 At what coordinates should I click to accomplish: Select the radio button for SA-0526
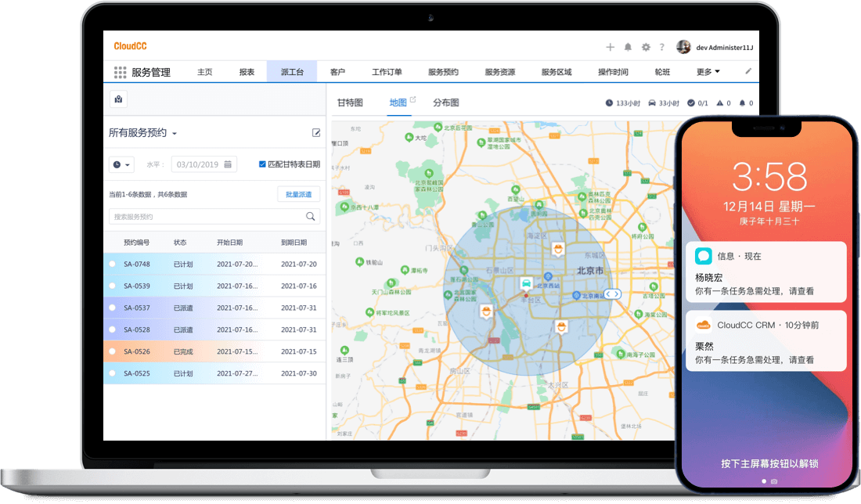[113, 352]
